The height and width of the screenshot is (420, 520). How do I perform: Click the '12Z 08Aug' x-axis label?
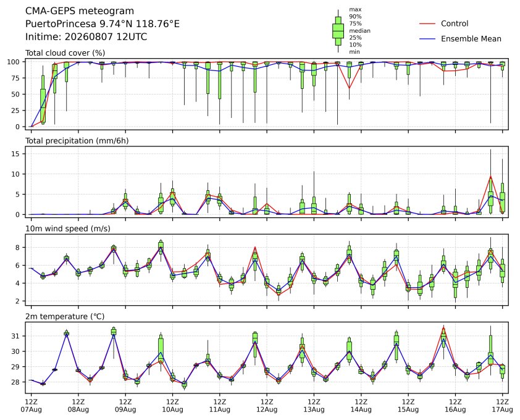[x=78, y=406]
